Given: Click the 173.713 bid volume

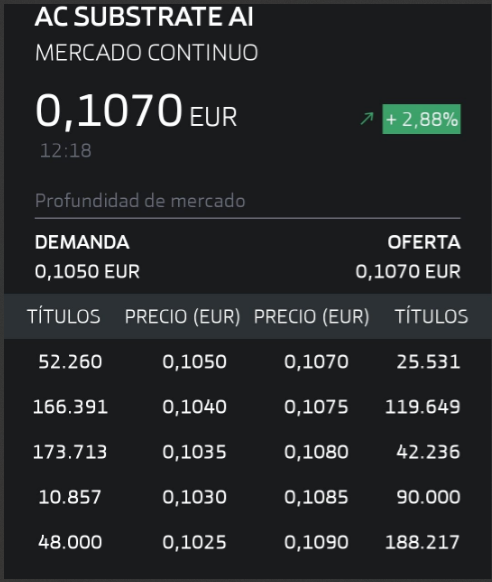Looking at the screenshot, I should click(x=70, y=452).
